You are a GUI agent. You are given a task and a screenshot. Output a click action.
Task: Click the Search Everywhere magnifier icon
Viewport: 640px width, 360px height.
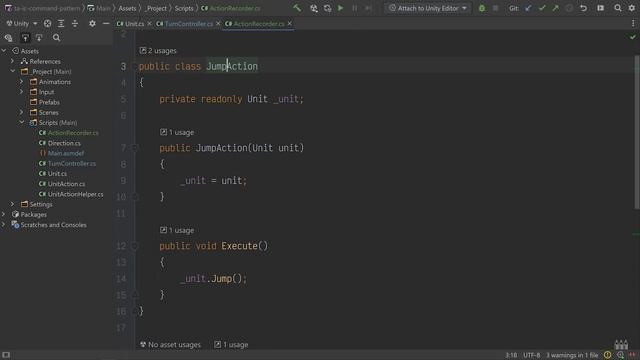tap(618, 8)
